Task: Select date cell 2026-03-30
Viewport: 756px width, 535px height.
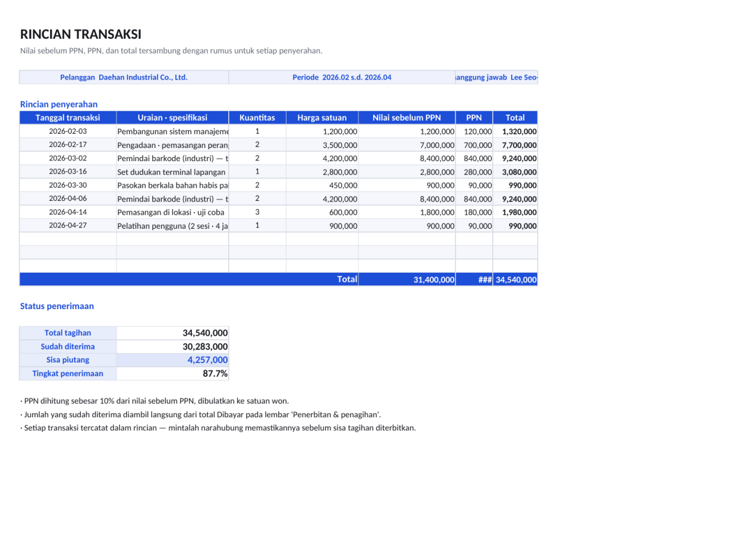Action: (68, 185)
